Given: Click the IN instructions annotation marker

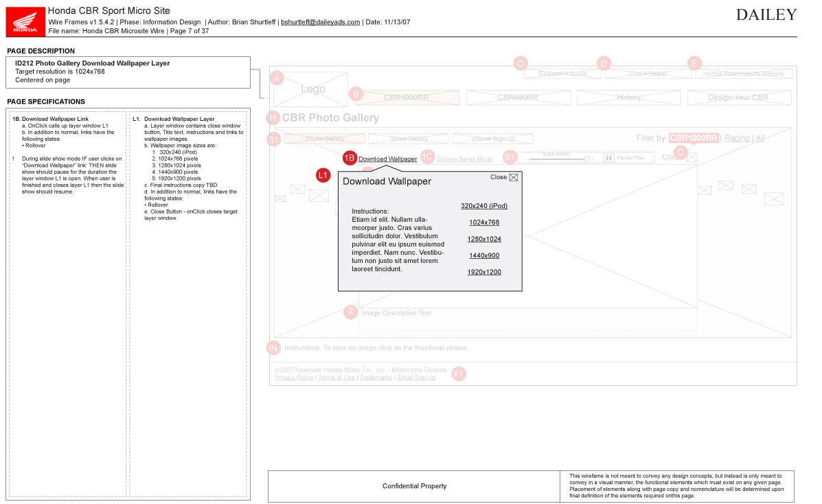Looking at the screenshot, I should (273, 348).
